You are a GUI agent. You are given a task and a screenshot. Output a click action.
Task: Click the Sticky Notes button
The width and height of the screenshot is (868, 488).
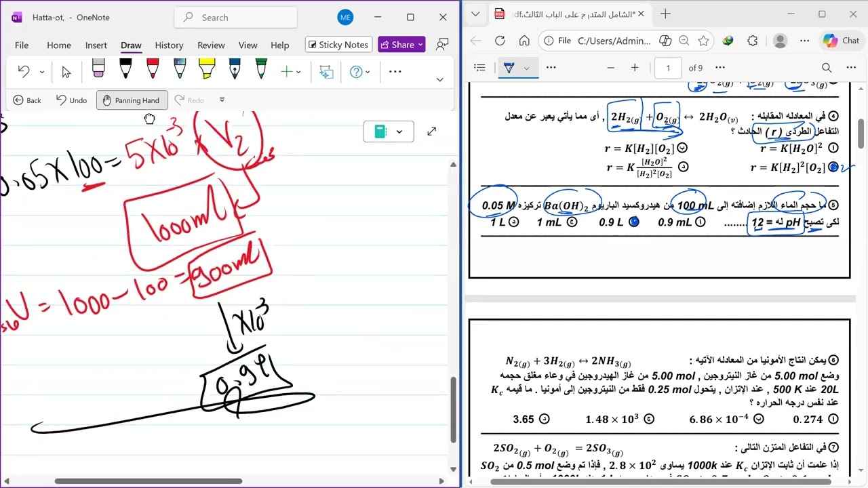click(338, 45)
